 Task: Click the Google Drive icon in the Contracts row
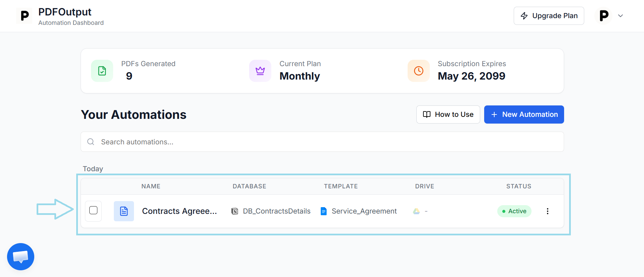[x=416, y=211]
